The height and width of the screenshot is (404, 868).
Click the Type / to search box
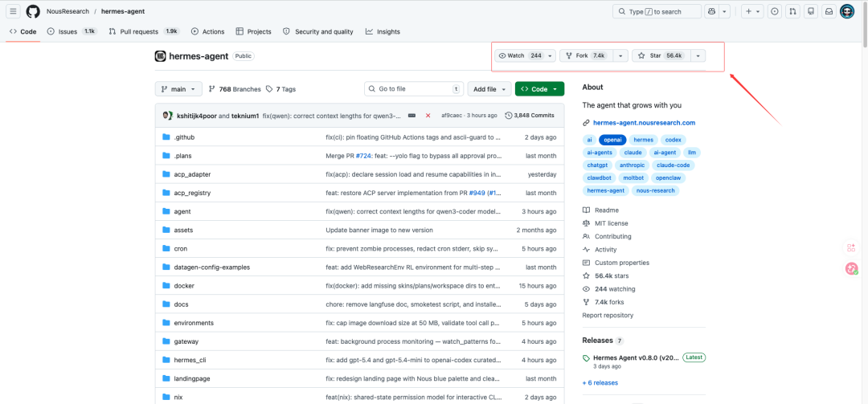click(x=657, y=11)
